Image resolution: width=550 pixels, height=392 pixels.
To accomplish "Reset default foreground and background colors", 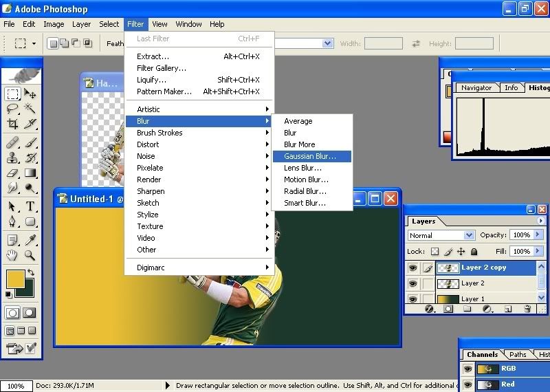I will pyautogui.click(x=9, y=295).
